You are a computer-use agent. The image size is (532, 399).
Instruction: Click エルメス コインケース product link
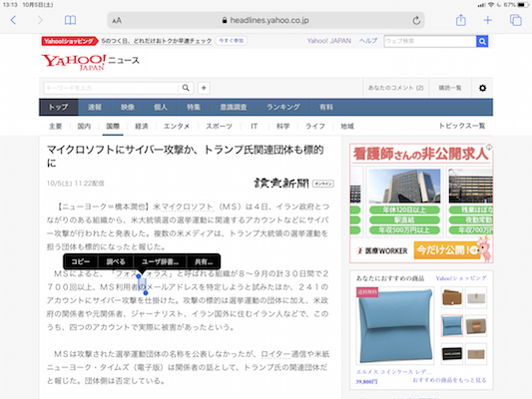click(394, 372)
